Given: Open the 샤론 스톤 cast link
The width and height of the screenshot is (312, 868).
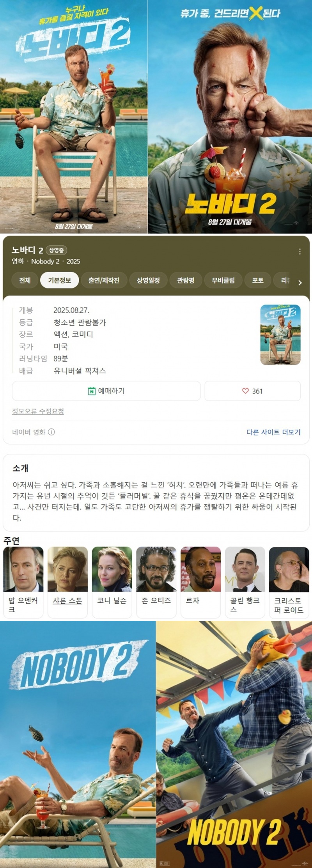Looking at the screenshot, I should point(67,601).
